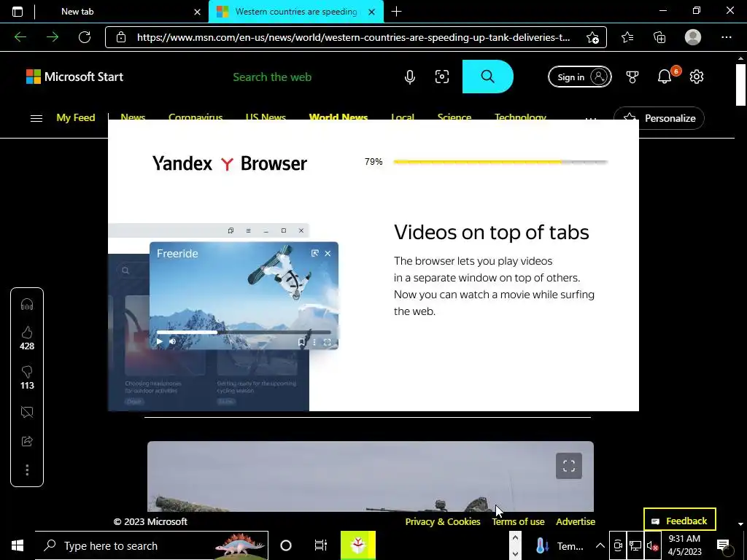Open the browser profile avatar
This screenshot has width=747, height=560.
693,37
